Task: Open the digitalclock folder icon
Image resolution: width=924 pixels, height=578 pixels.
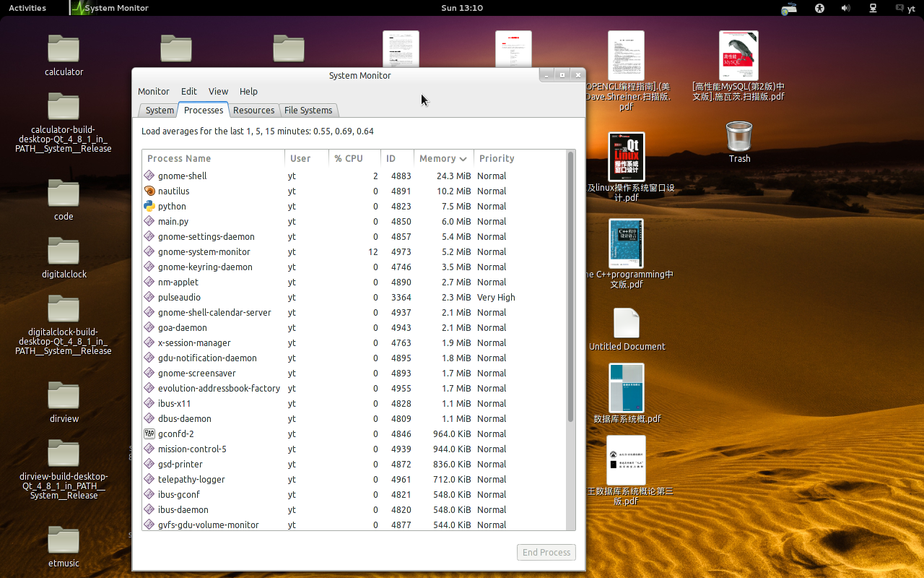Action: pos(64,251)
